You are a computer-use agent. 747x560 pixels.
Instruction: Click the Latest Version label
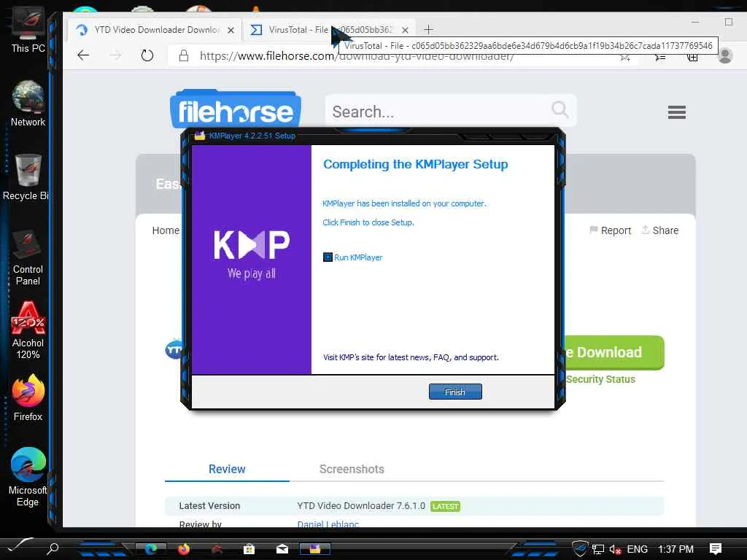[209, 506]
